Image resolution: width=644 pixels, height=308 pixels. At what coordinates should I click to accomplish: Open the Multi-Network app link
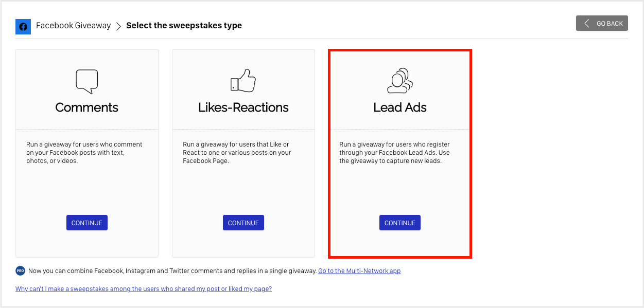(359, 271)
